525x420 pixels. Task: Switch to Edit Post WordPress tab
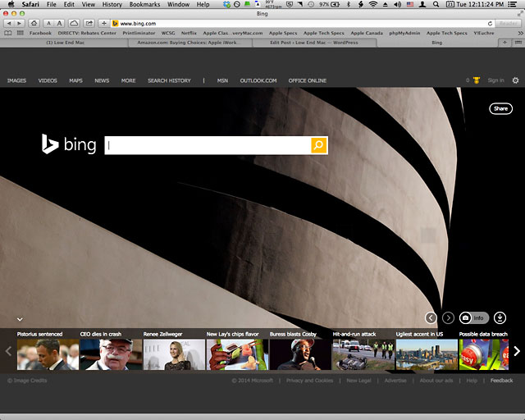coord(314,43)
